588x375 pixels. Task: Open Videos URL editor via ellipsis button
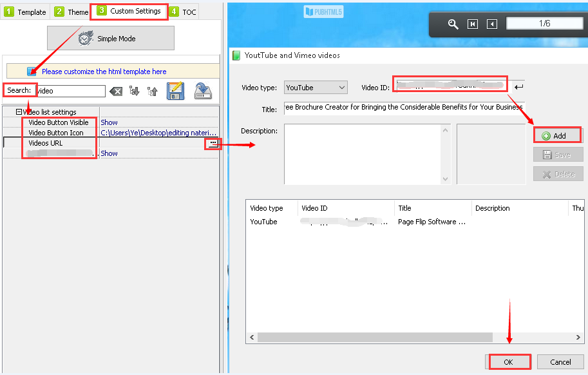pos(213,143)
